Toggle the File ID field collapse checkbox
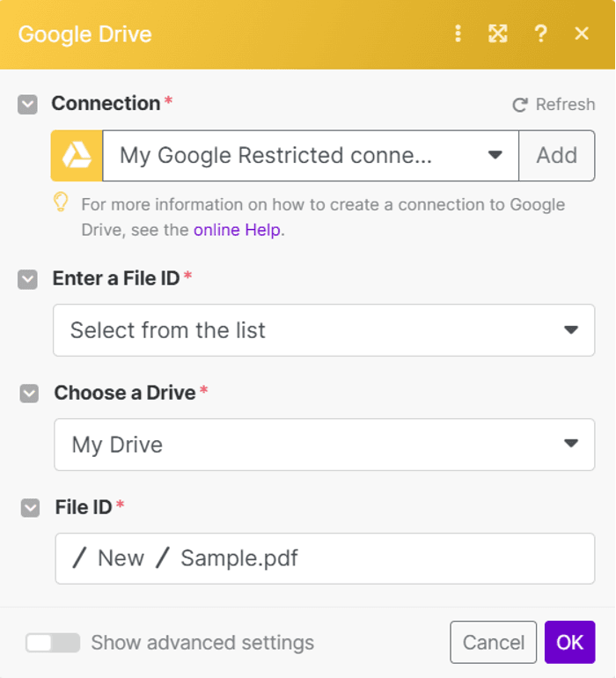 click(x=30, y=508)
